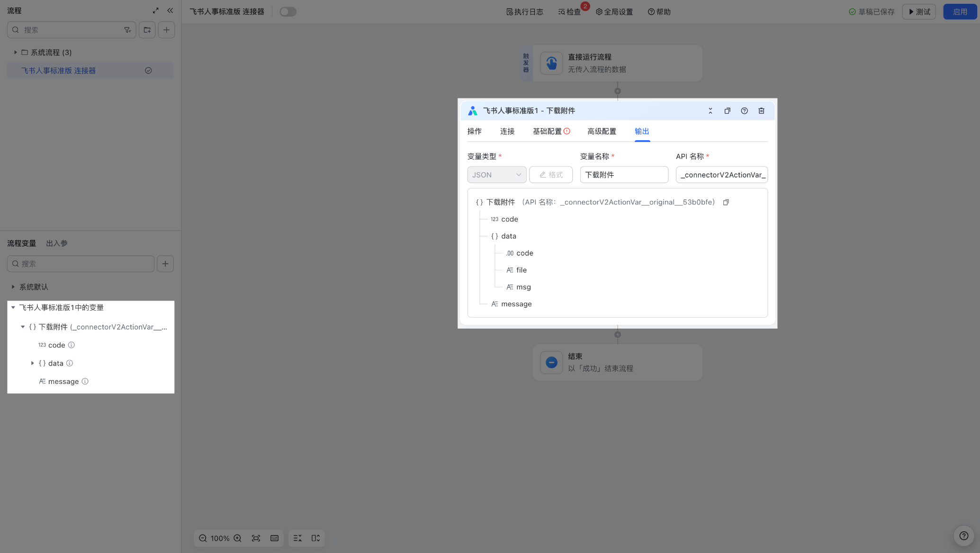Select the 飞书人事标准版 连接器 flow
The width and height of the screenshot is (980, 553).
pyautogui.click(x=90, y=71)
